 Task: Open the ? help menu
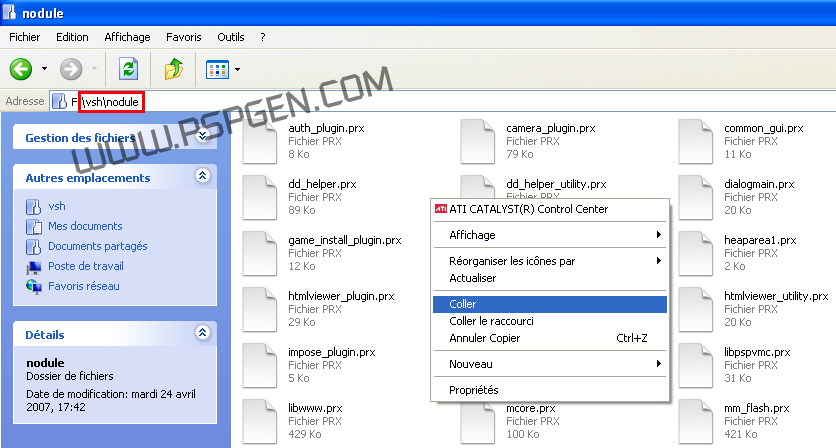click(x=263, y=37)
